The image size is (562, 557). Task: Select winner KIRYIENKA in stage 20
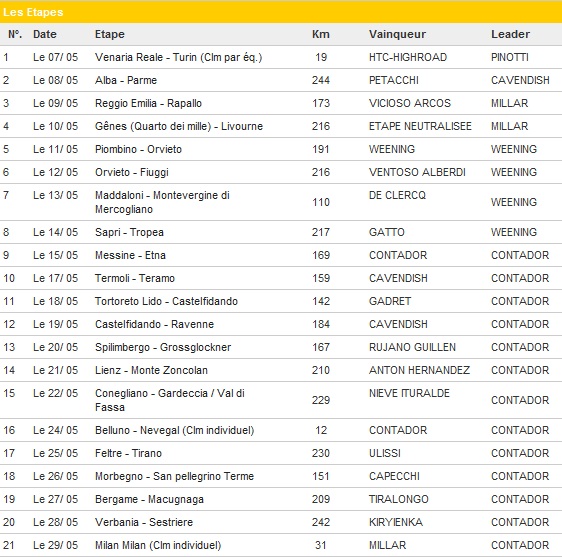(396, 522)
